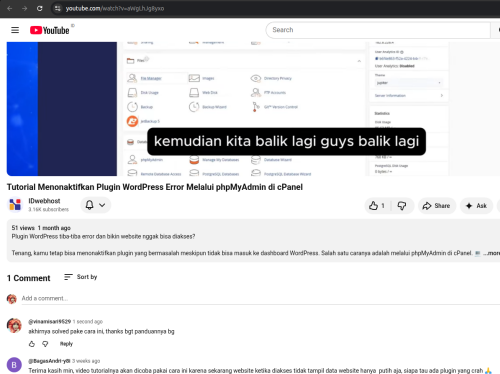This screenshot has height=374, width=500.
Task: Click JetBackup 5 icon in video
Action: (x=132, y=121)
